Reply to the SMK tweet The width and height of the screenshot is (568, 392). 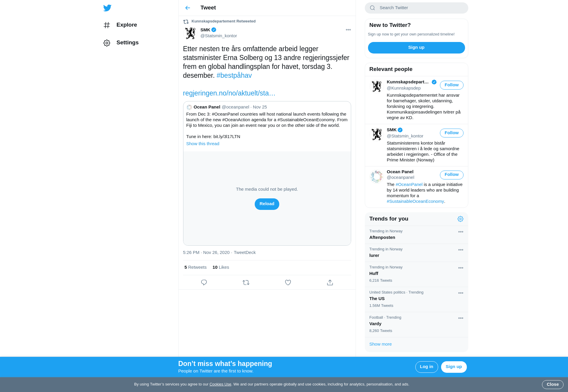(204, 282)
